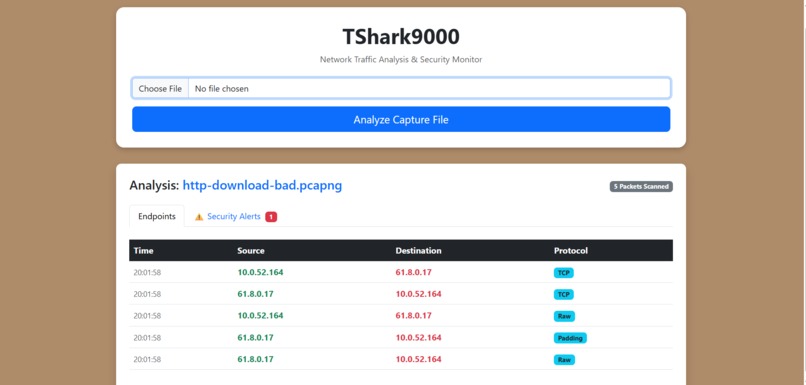Image resolution: width=806 pixels, height=385 pixels.
Task: Click the Destination column header
Action: pyautogui.click(x=418, y=251)
